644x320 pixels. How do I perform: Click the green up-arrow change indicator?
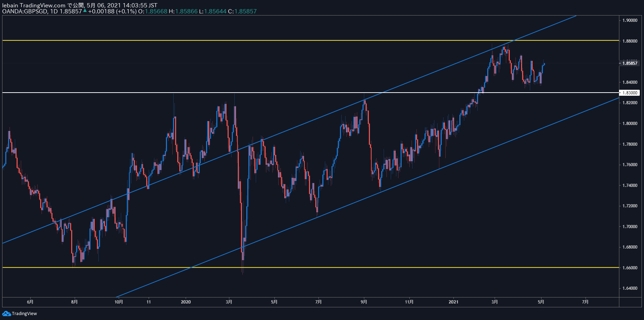tap(85, 11)
